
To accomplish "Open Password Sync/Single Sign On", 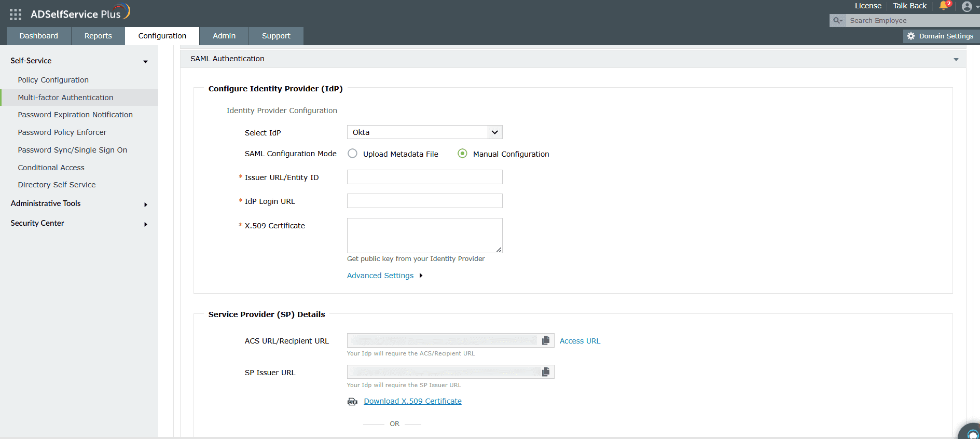I will (73, 150).
